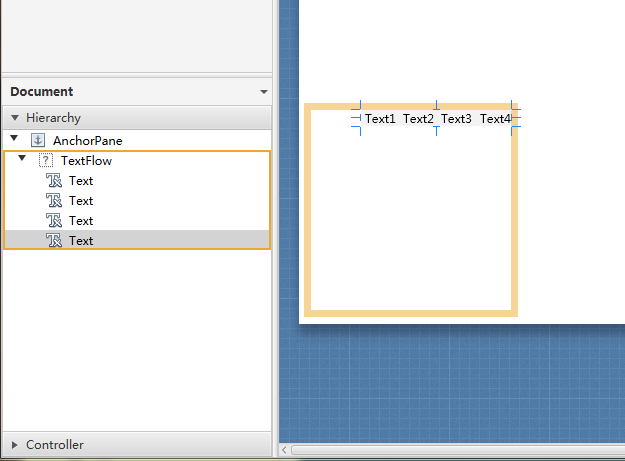The image size is (625, 461).
Task: Select Text2 in the design canvas
Action: click(418, 119)
